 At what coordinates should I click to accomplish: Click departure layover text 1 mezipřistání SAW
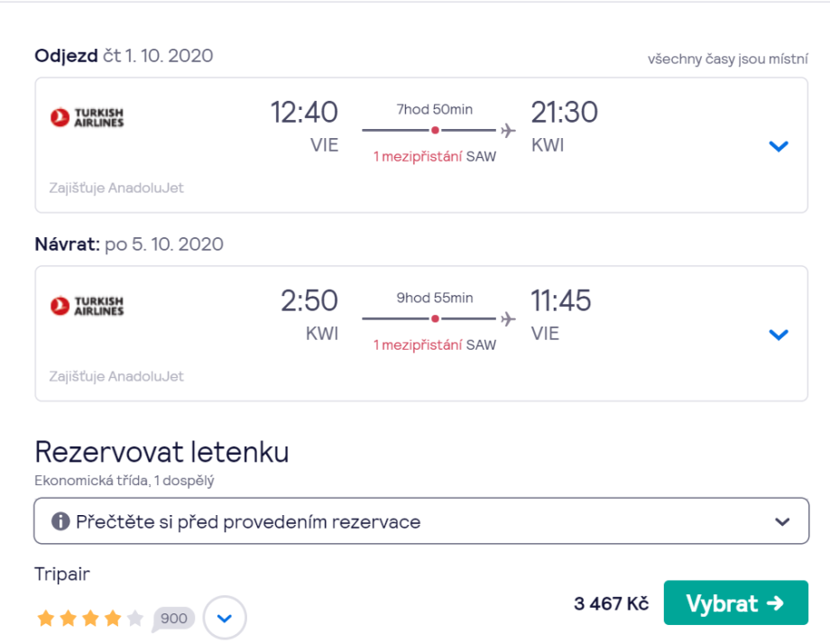(435, 157)
